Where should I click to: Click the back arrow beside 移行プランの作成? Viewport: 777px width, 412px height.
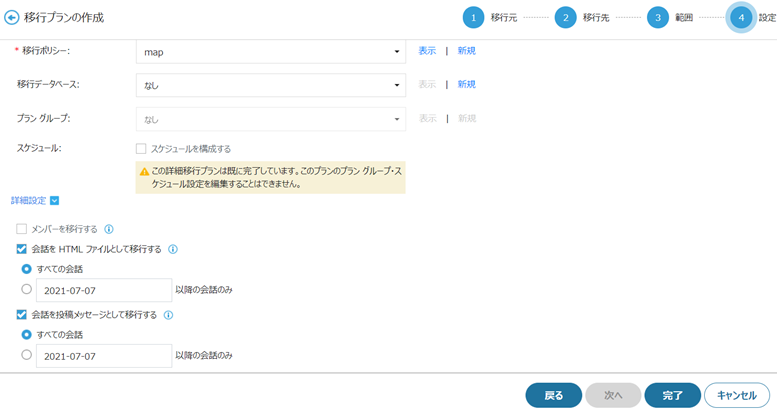pos(11,18)
